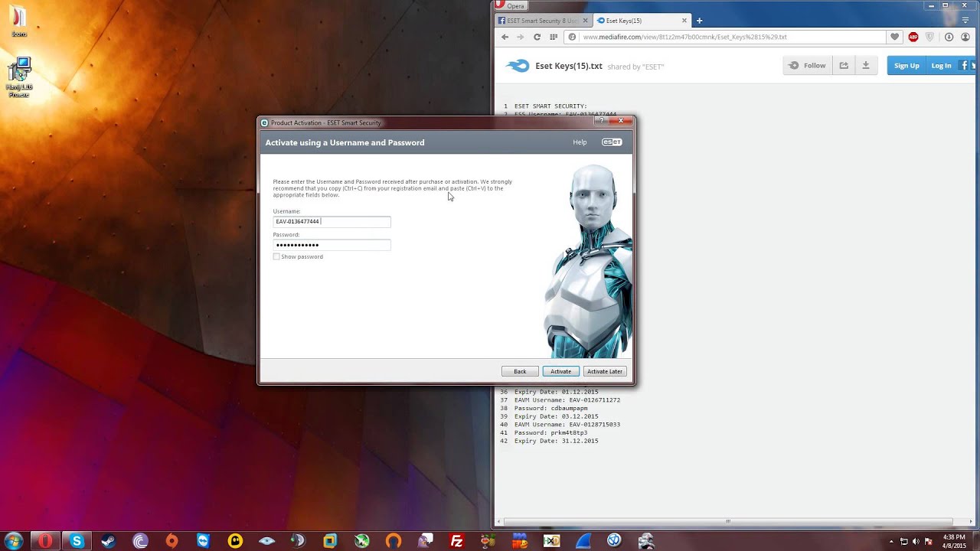The image size is (980, 551).
Task: Open the Icons desktop shortcut
Action: [x=18, y=21]
